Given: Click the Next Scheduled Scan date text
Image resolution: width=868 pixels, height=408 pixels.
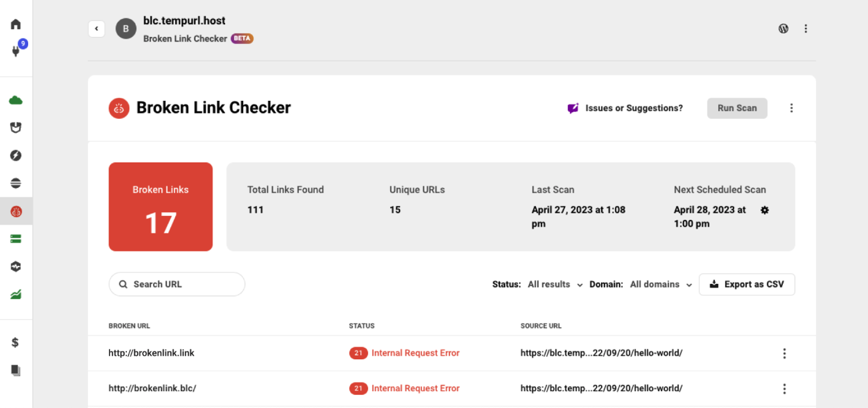Looking at the screenshot, I should (x=710, y=216).
